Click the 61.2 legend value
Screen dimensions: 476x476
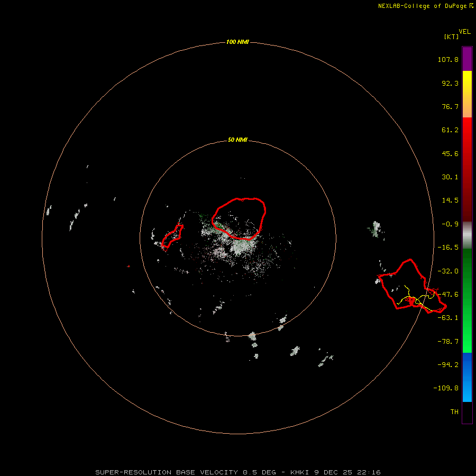tap(450, 130)
